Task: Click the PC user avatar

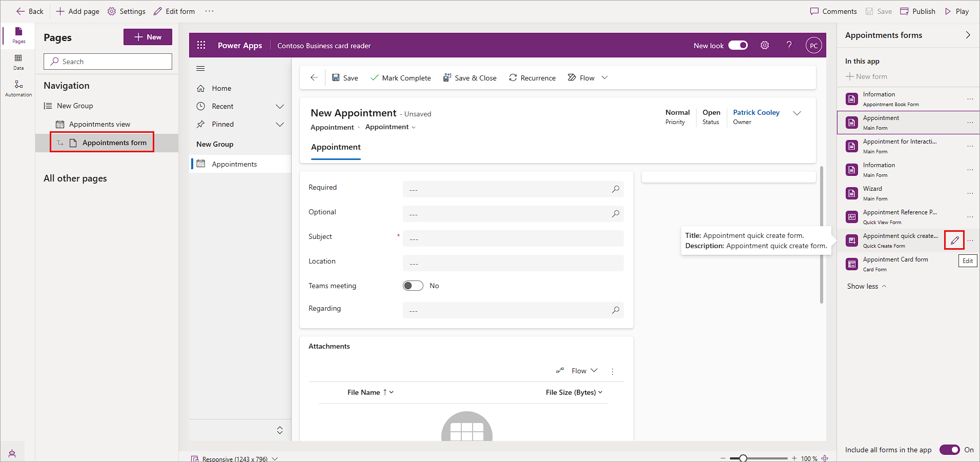Action: [814, 46]
